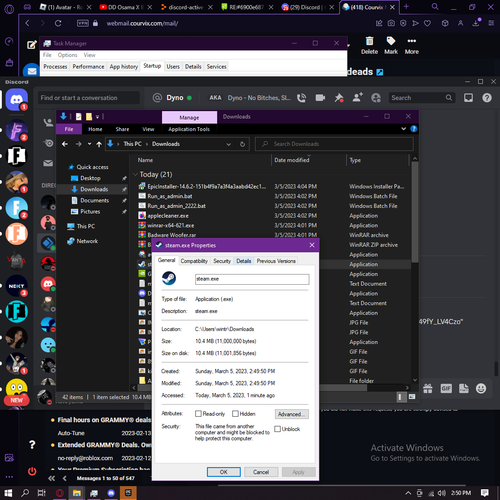
Task: Go back in File Explorer
Action: click(65, 144)
